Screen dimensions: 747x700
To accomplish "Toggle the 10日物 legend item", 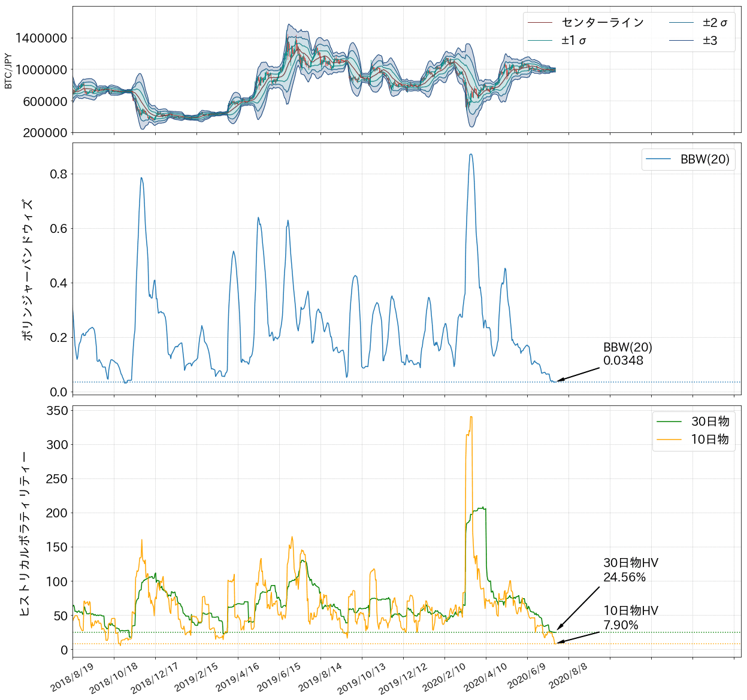I will 709,438.
